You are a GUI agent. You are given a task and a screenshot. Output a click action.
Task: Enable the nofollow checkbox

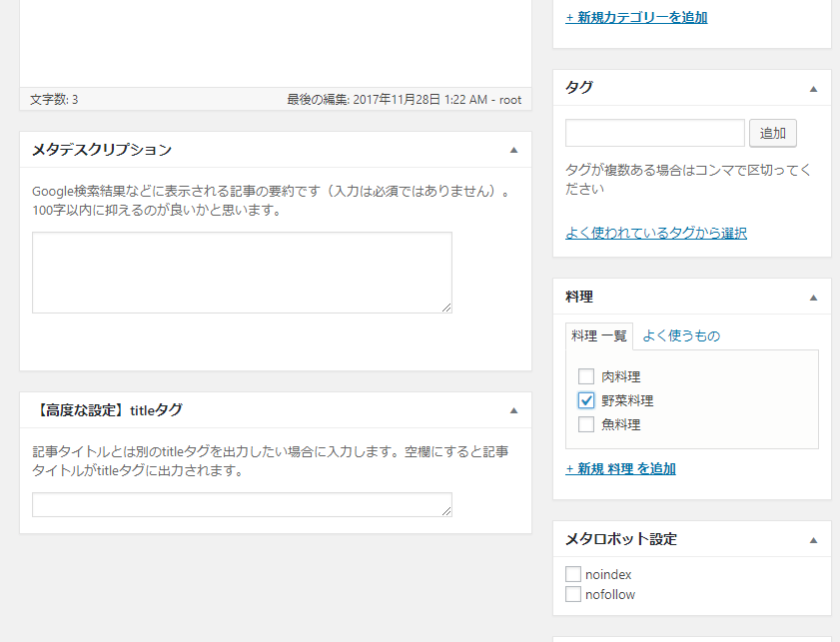(x=573, y=595)
